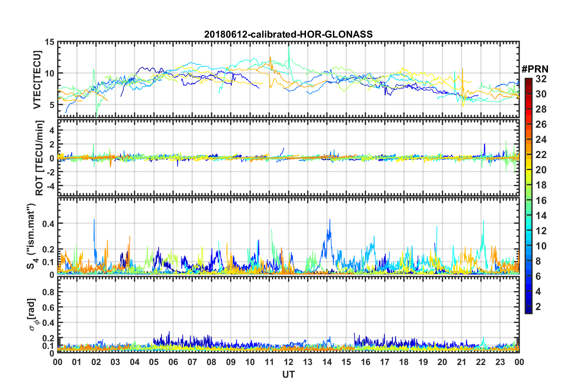This screenshot has height=392, width=577.
Task: Click x-axis hour tick label 05
Action: click(154, 362)
